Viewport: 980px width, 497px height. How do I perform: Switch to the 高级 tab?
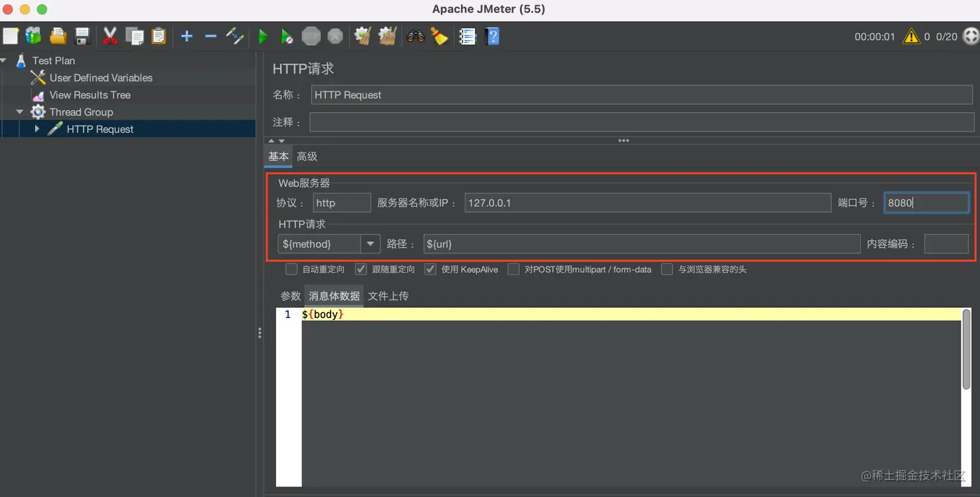click(307, 157)
